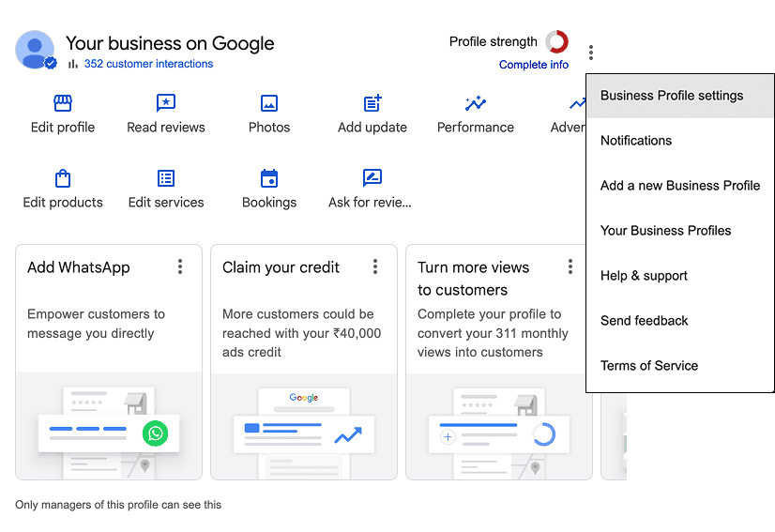Click the bar chart icon beside customer interactions
The width and height of the screenshot is (775, 532).
click(73, 64)
